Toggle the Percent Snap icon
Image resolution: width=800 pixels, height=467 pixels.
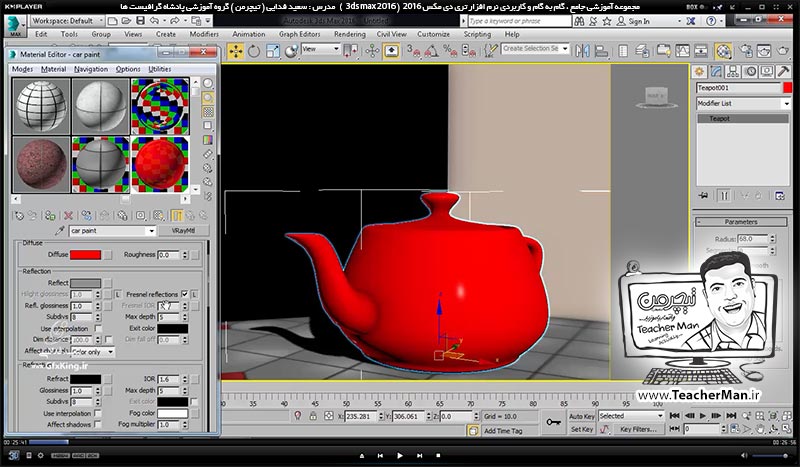pos(450,51)
